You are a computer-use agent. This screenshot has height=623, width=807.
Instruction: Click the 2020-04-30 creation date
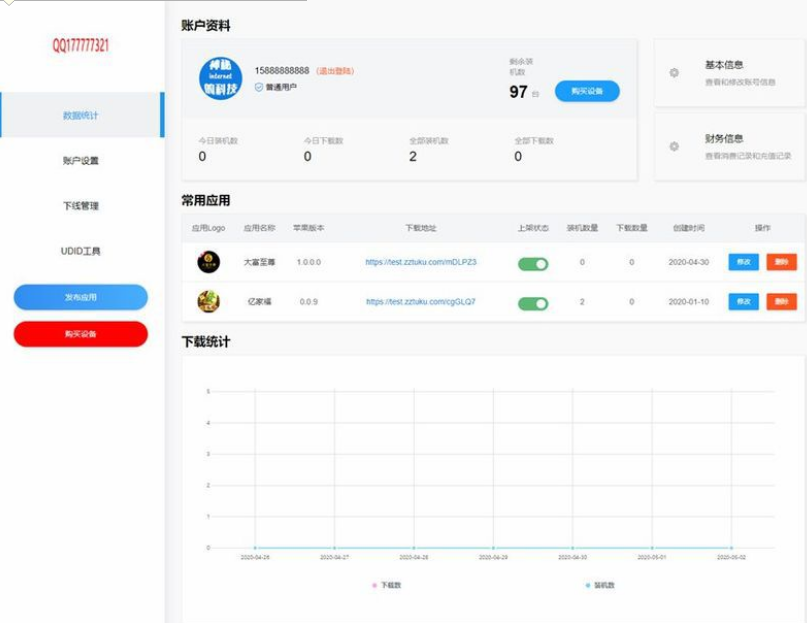689,262
